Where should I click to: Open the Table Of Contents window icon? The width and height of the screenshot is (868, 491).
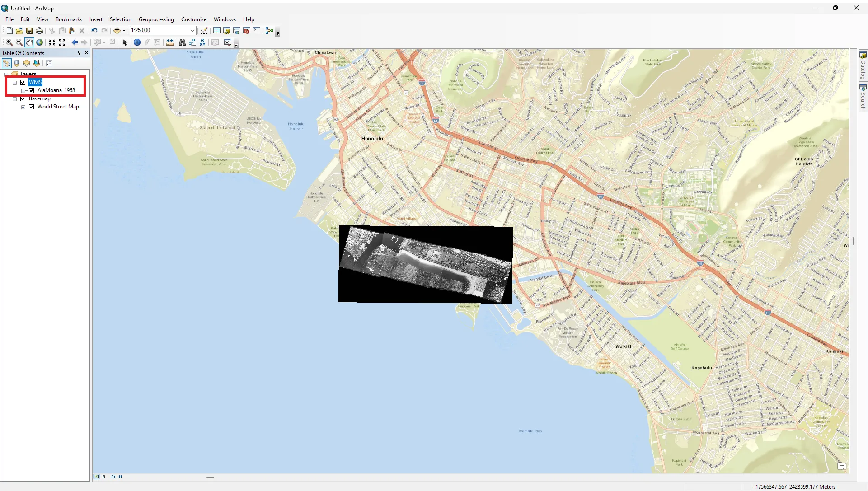(217, 31)
